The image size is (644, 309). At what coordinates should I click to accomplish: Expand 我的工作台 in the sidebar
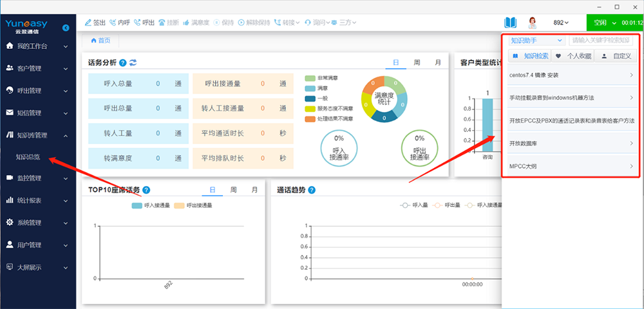point(38,46)
